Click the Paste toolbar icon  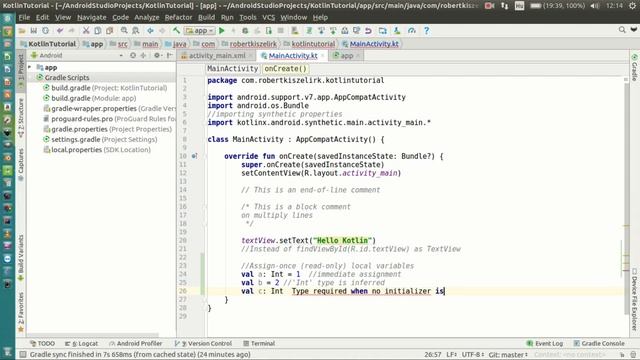tap(109, 31)
